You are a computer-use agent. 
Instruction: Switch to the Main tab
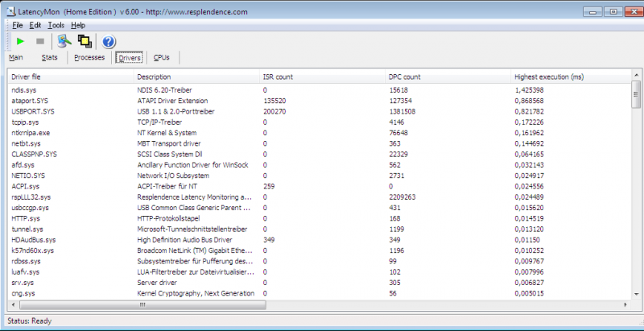[16, 58]
